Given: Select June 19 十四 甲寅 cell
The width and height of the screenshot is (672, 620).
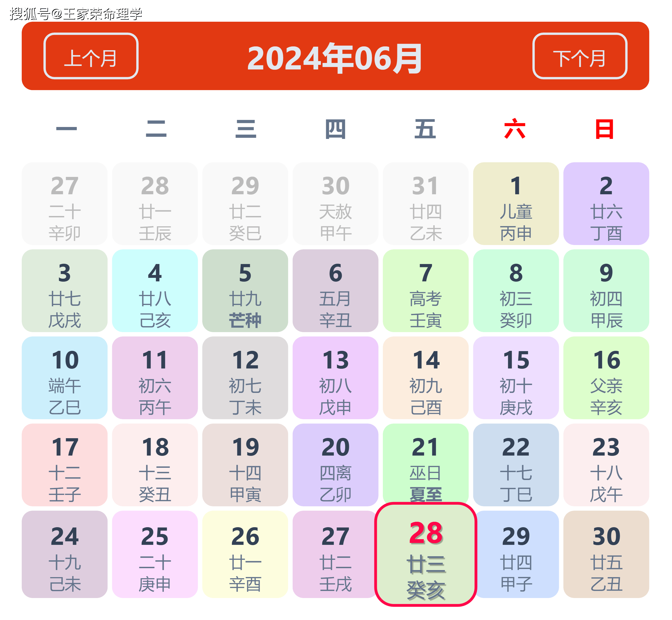Looking at the screenshot, I should point(245,465).
